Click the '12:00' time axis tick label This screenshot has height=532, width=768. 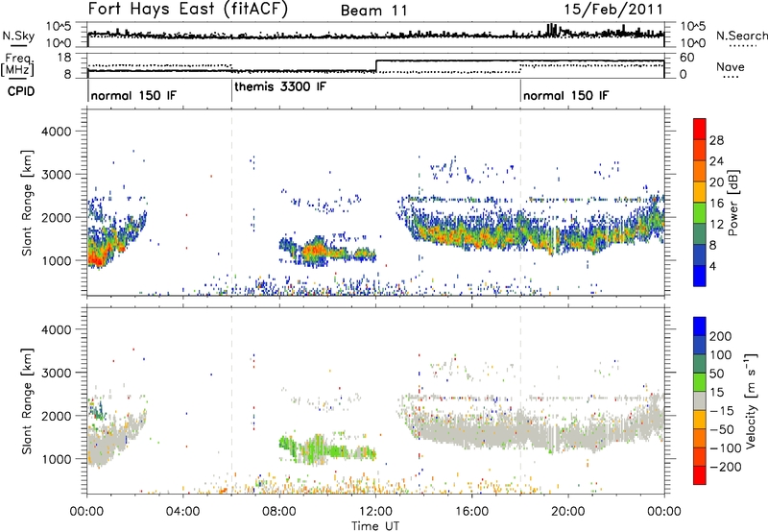[375, 512]
